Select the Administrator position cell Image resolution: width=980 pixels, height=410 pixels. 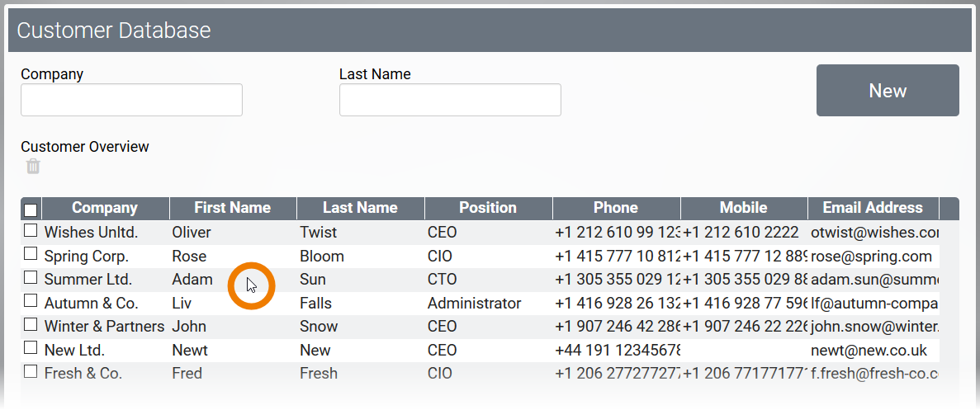tap(475, 304)
